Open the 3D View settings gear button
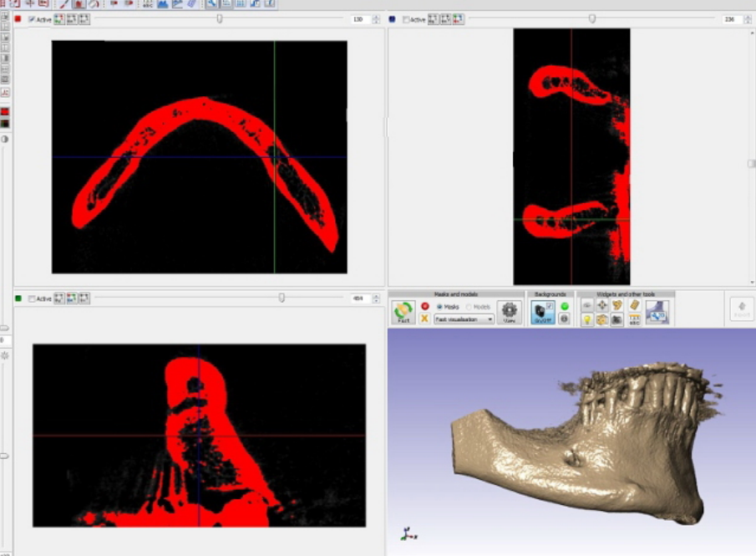The width and height of the screenshot is (756, 556). tap(509, 312)
